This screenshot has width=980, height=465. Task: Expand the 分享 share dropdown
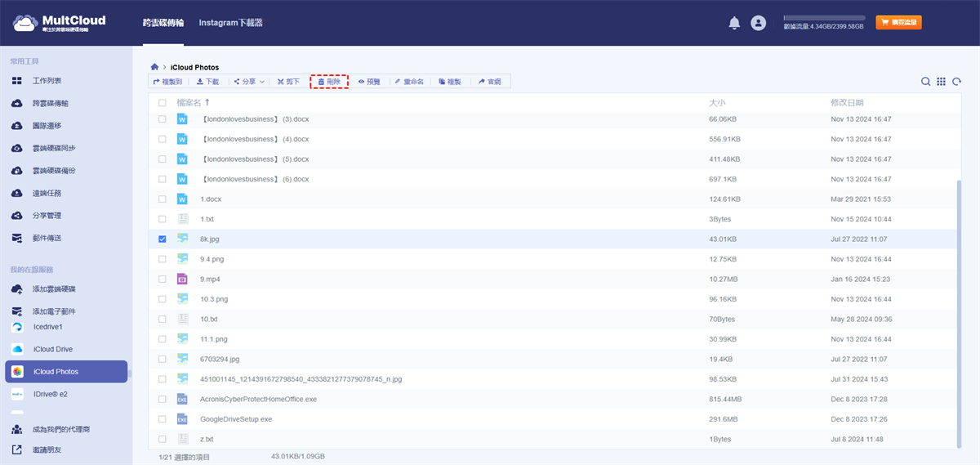[248, 82]
